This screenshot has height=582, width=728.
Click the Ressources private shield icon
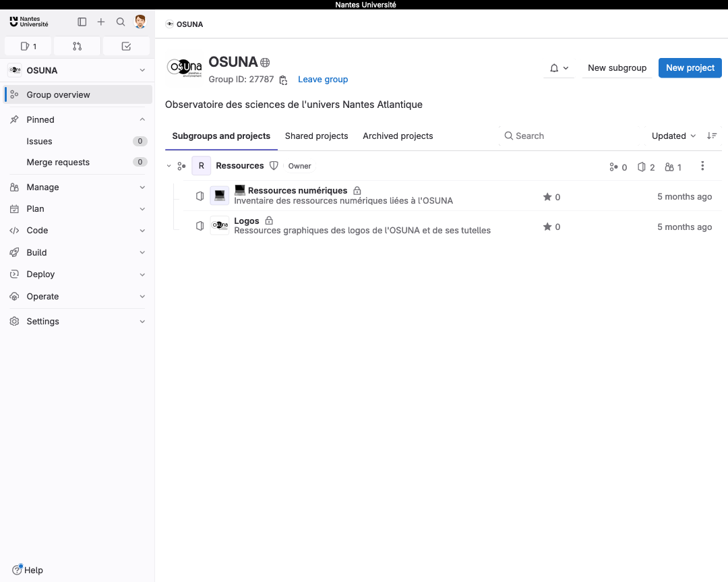(x=274, y=166)
